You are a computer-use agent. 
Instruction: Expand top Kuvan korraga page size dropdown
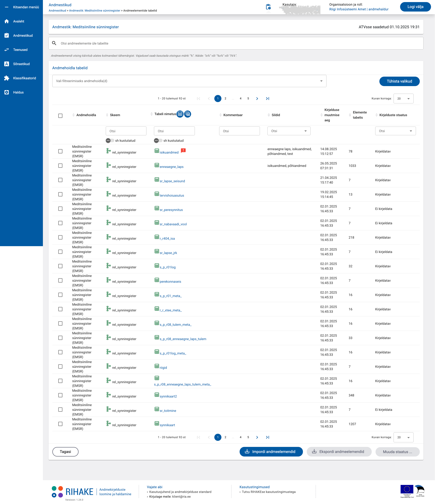[x=403, y=99]
